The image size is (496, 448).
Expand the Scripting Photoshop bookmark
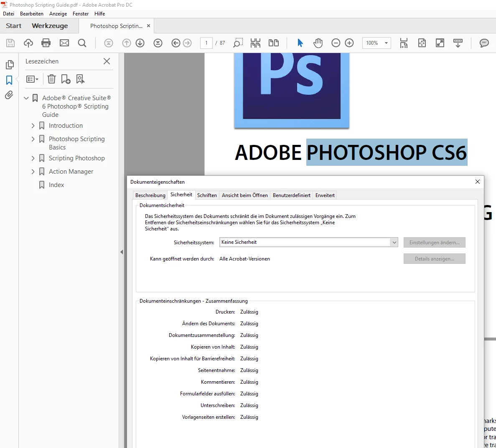33,158
